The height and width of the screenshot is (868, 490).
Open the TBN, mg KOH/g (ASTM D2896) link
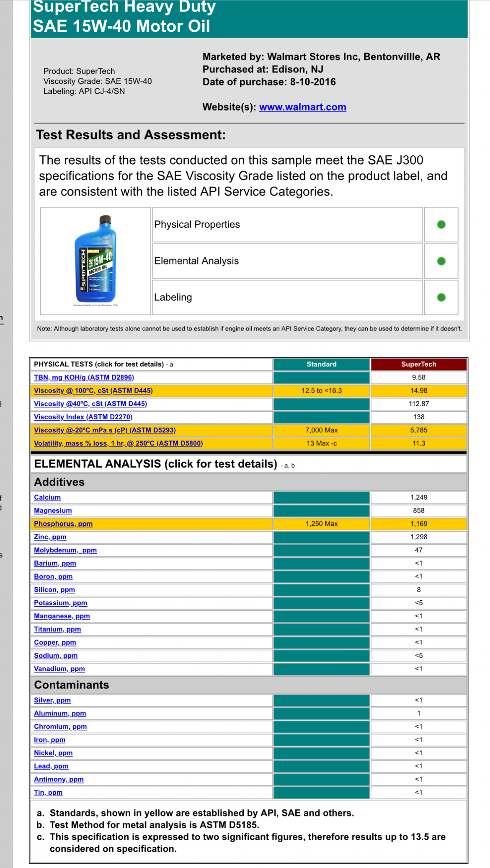point(84,377)
